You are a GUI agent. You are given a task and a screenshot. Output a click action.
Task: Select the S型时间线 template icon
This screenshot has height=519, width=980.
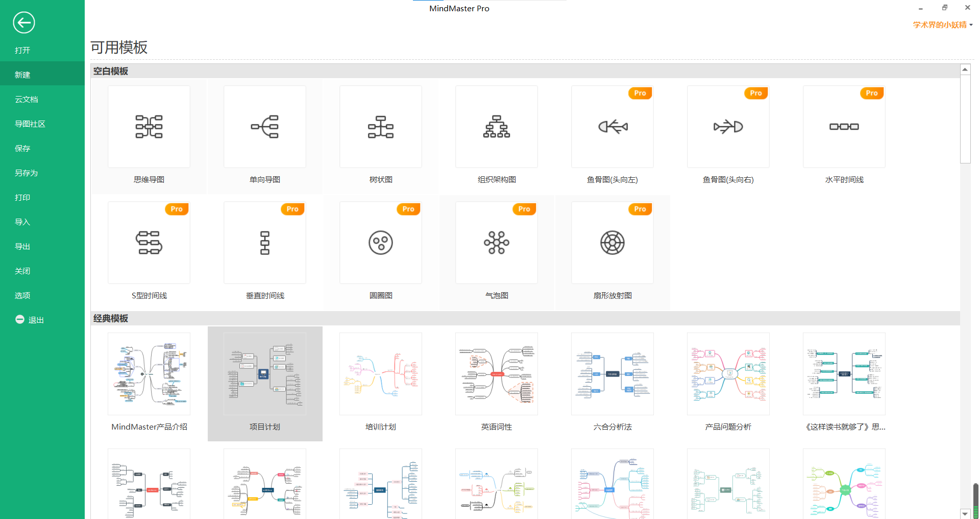[149, 243]
